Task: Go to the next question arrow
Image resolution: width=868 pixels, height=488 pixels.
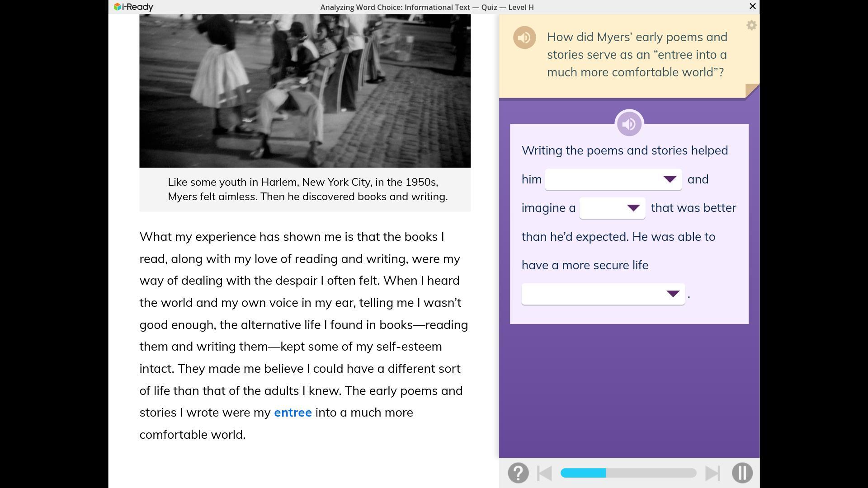Action: point(712,473)
